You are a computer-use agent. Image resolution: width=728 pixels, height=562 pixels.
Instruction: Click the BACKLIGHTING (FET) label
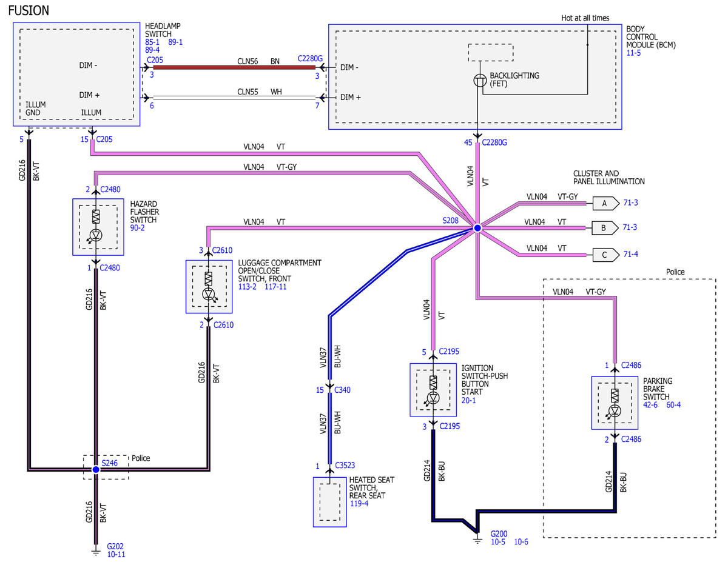coord(514,79)
